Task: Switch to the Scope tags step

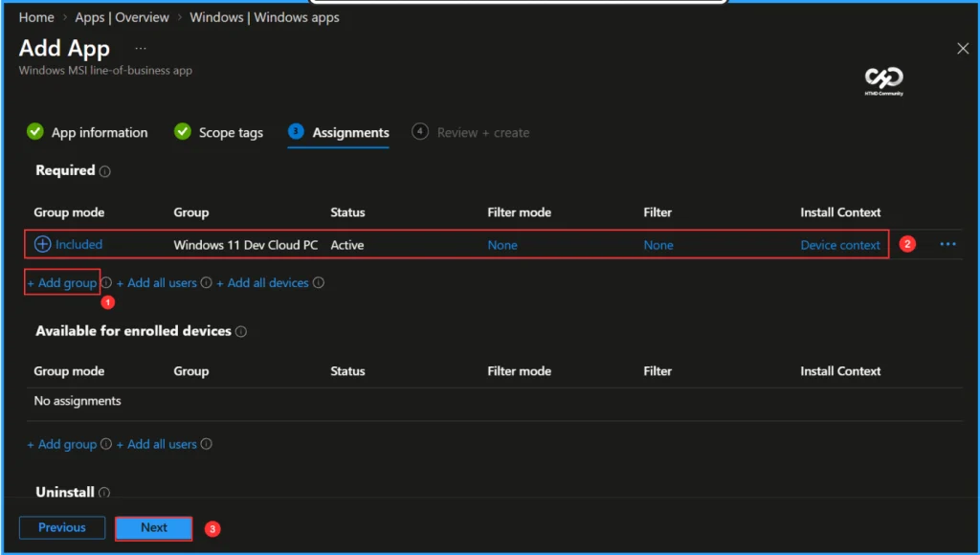Action: (231, 132)
